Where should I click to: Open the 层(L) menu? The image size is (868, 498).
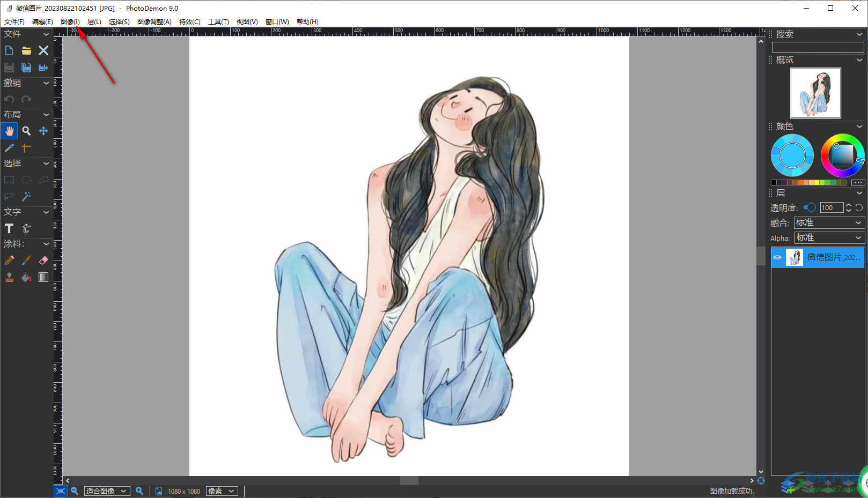click(x=94, y=22)
